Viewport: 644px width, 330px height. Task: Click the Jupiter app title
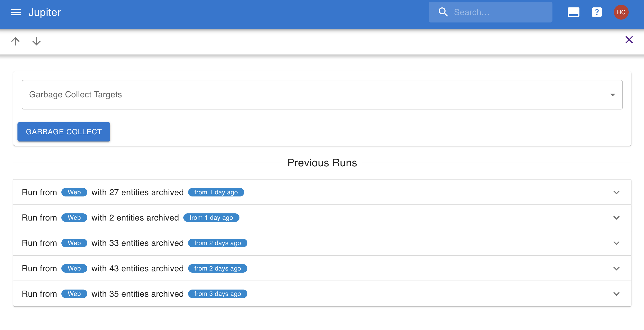pyautogui.click(x=44, y=12)
